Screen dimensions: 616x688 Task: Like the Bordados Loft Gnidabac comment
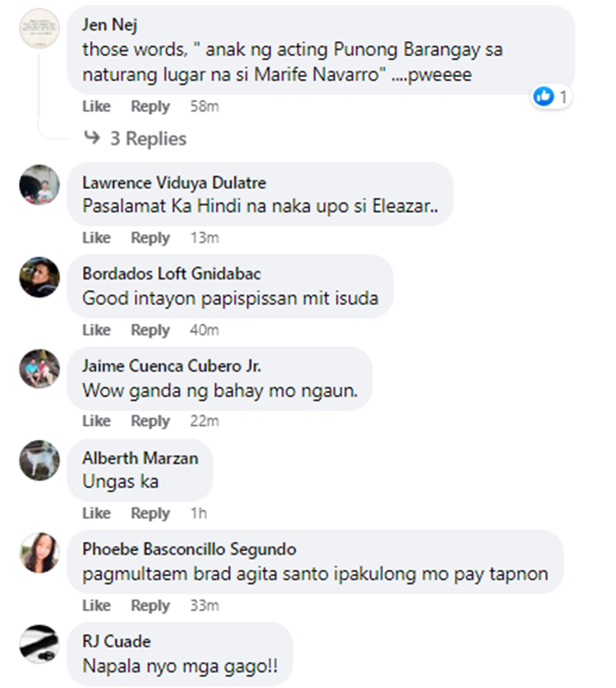coord(96,330)
